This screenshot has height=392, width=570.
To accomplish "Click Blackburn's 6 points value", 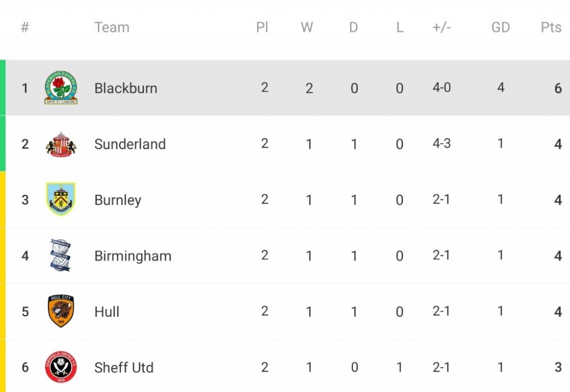I will coord(558,88).
